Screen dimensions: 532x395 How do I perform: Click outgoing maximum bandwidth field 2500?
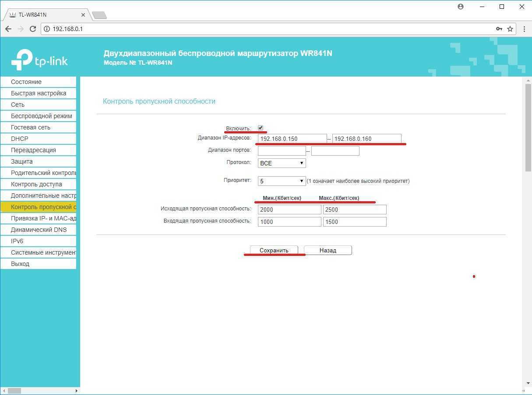tap(355, 210)
